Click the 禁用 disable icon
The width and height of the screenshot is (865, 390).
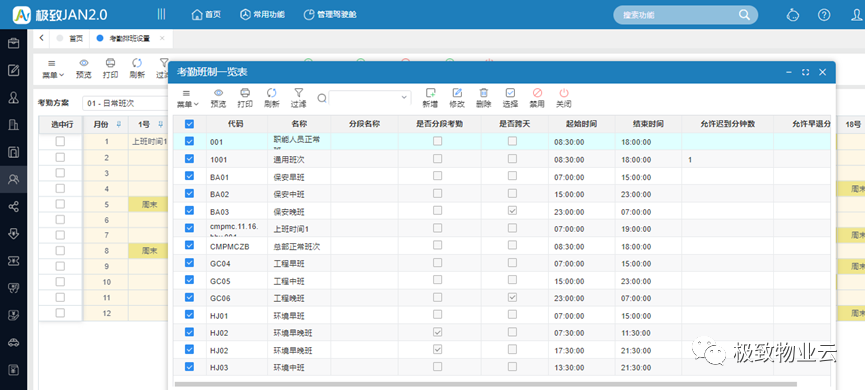537,93
